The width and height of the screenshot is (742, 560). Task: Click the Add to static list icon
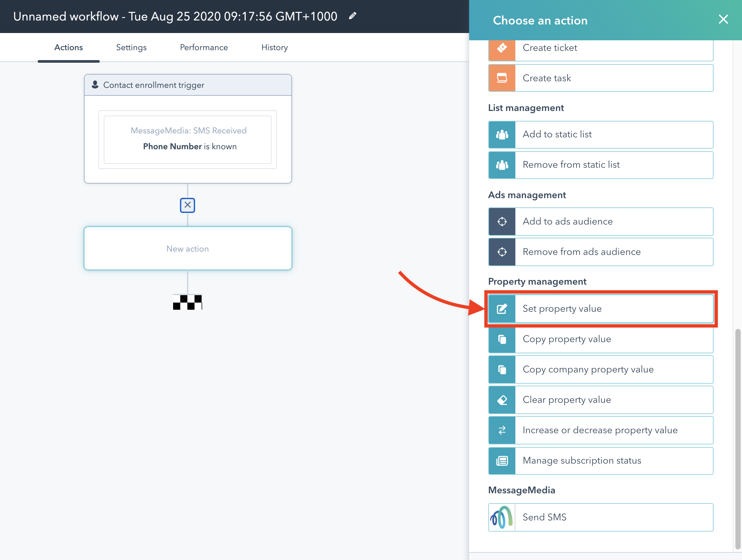click(x=502, y=134)
